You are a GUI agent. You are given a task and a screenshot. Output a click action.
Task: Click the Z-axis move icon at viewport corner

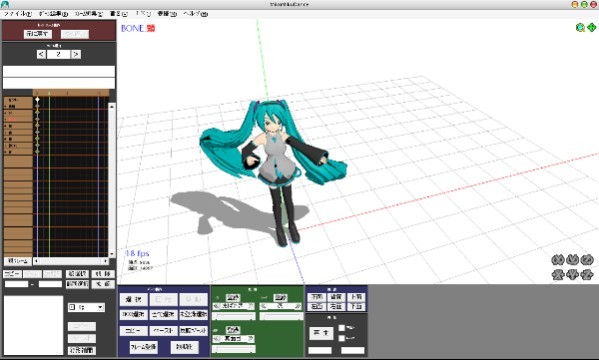coord(587,274)
